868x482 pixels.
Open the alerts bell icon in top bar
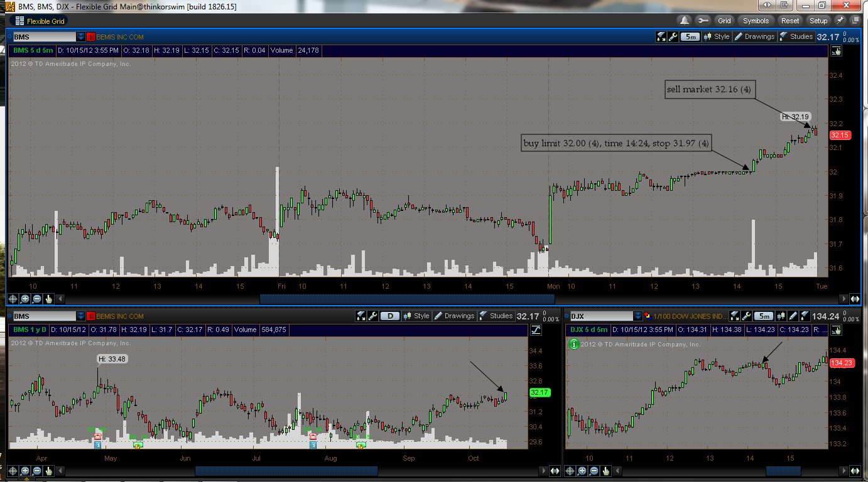684,21
